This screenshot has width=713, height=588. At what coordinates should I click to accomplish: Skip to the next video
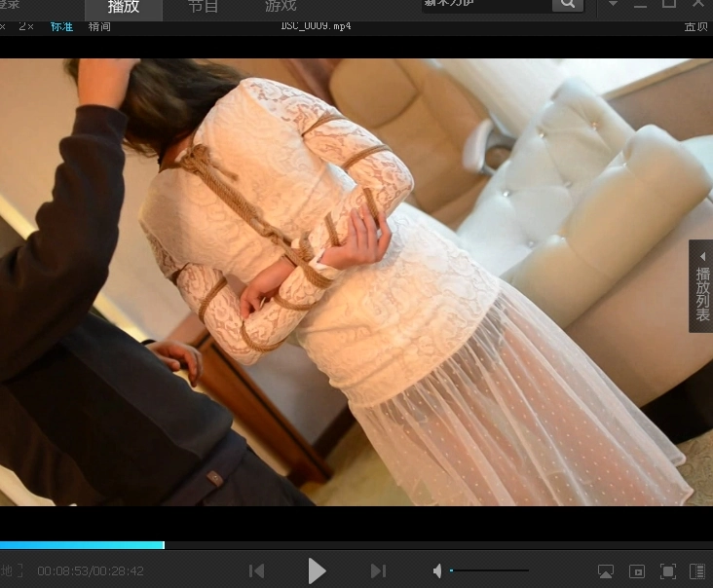378,570
